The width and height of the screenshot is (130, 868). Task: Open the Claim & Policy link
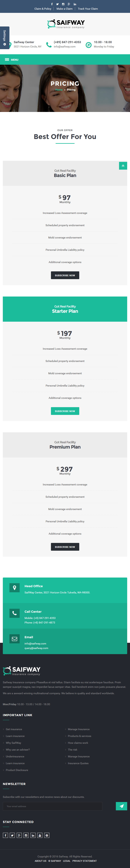pyautogui.click(x=43, y=9)
